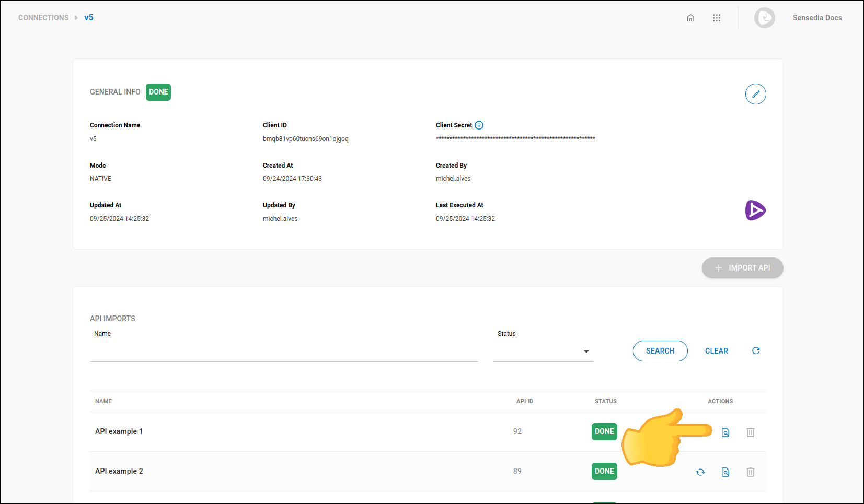Open the apps grid menu icon

pos(717,17)
